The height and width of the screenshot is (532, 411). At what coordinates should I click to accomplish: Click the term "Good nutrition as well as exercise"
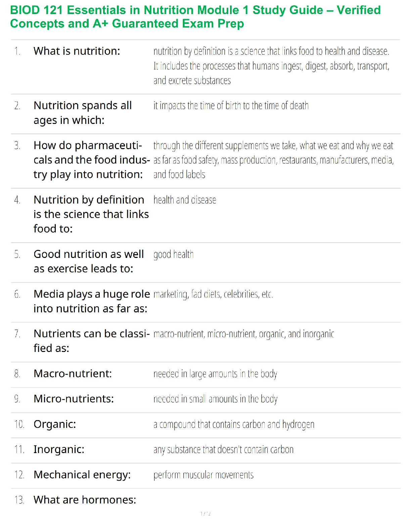point(89,261)
